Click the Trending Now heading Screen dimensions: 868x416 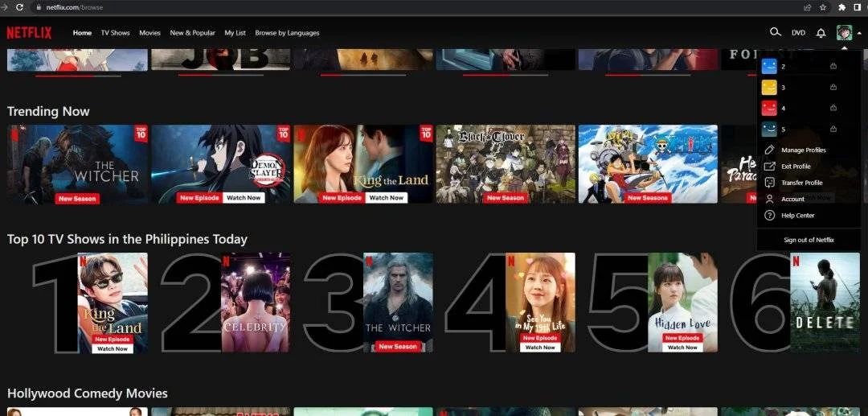click(48, 111)
